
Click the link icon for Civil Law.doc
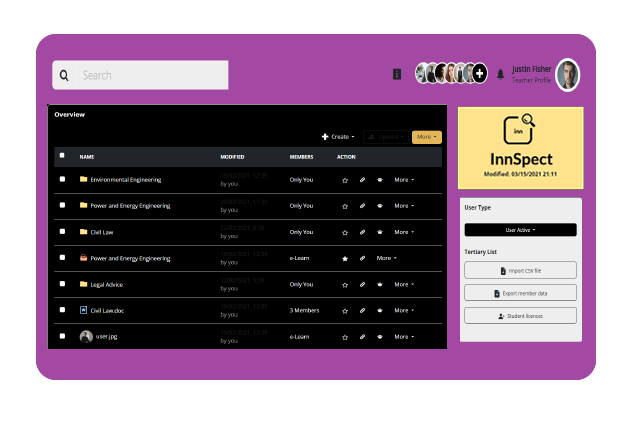[362, 310]
